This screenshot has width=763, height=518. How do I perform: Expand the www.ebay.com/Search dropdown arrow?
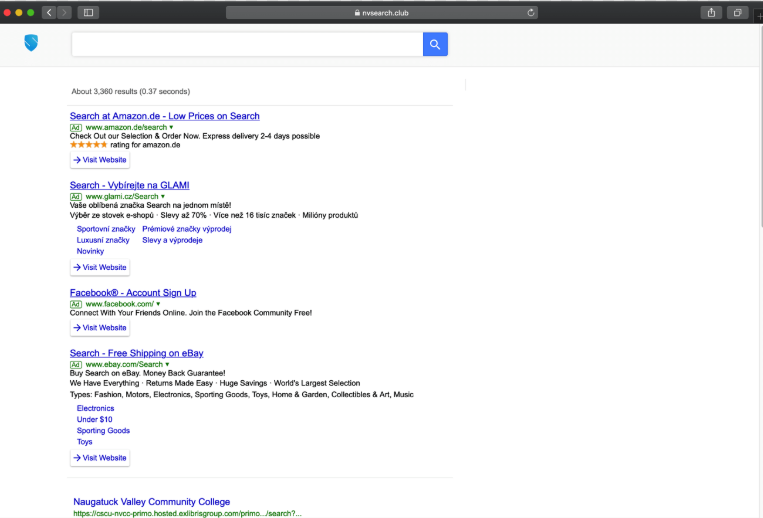(167, 364)
